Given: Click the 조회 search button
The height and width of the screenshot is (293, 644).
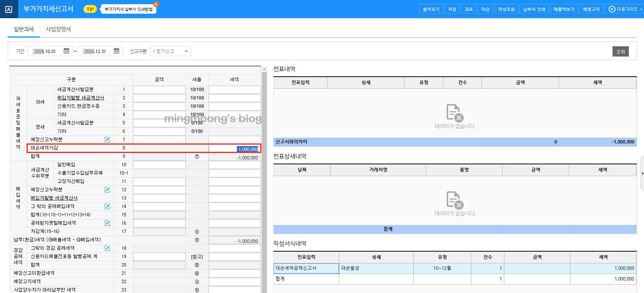Looking at the screenshot, I should coord(620,52).
